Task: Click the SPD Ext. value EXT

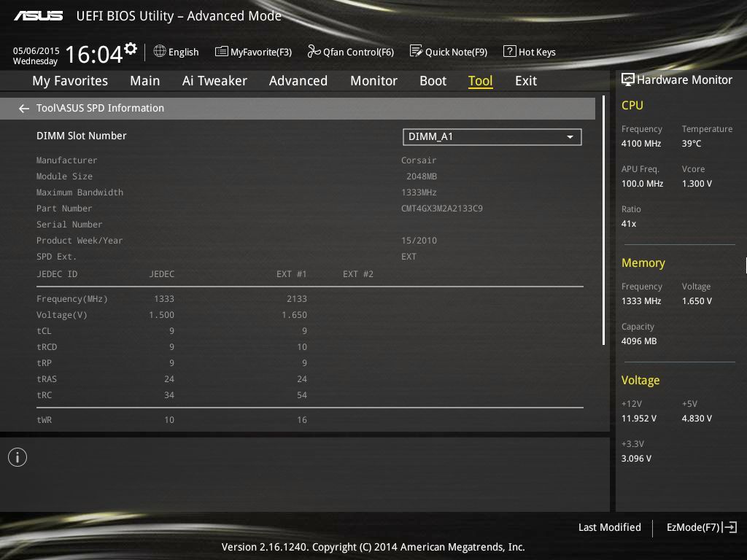Action: click(409, 257)
